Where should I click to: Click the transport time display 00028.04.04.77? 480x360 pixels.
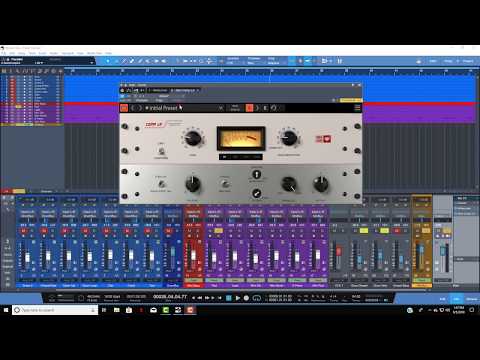click(170, 297)
